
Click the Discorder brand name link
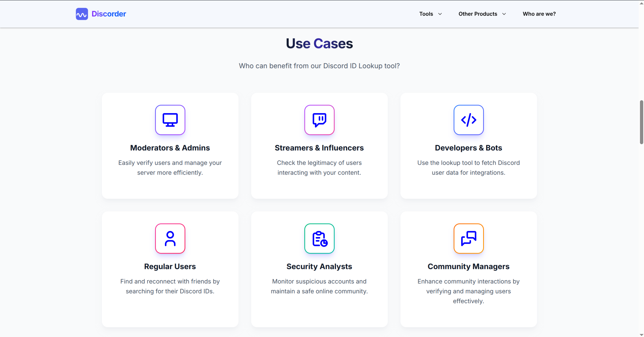(x=109, y=14)
